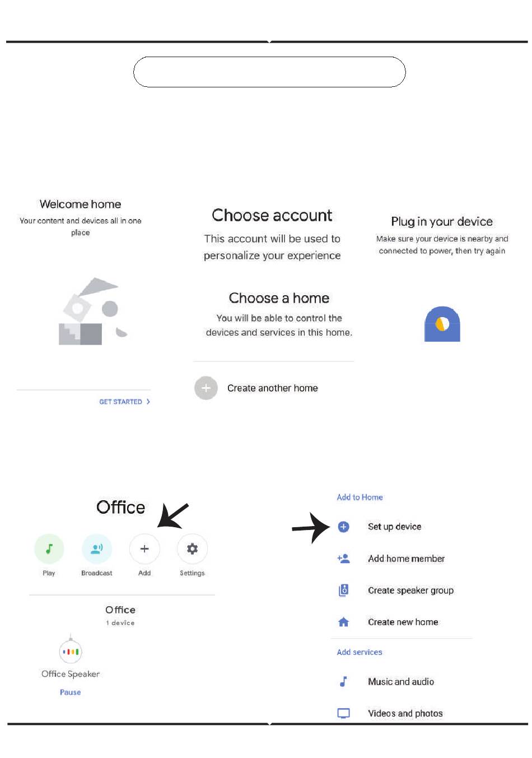Tap the Videos and photos screen icon
Screen dimensions: 532x758
(344, 713)
